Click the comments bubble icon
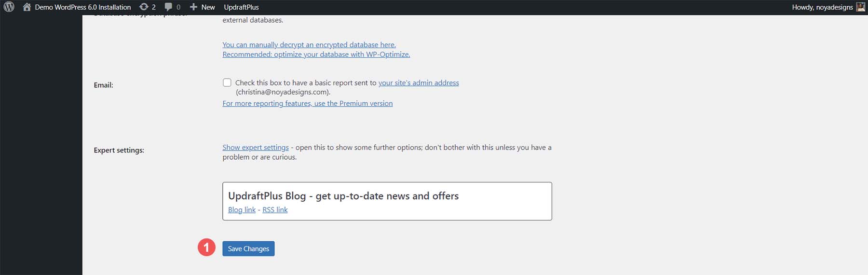This screenshot has width=868, height=275. pos(168,7)
